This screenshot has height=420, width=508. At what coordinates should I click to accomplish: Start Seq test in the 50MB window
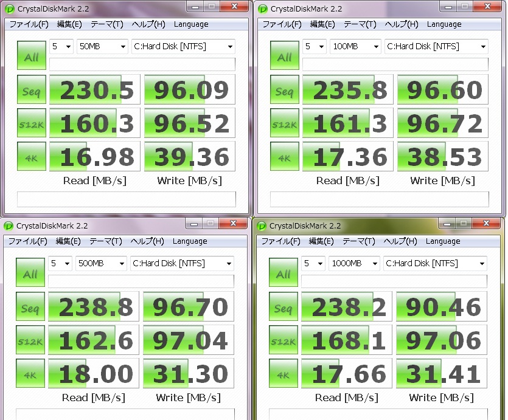(32, 89)
